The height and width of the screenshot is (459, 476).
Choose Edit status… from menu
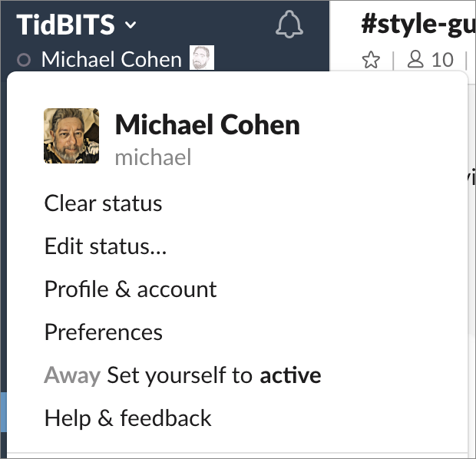point(106,246)
